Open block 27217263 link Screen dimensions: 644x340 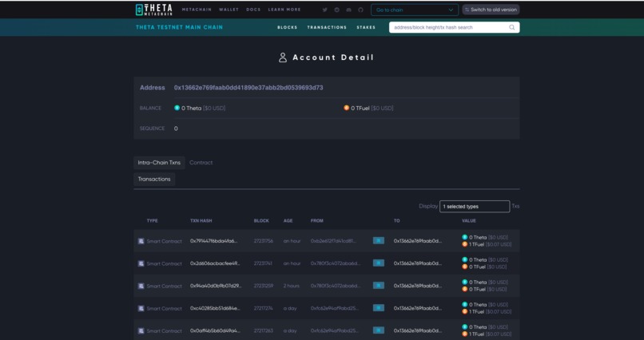pos(263,330)
